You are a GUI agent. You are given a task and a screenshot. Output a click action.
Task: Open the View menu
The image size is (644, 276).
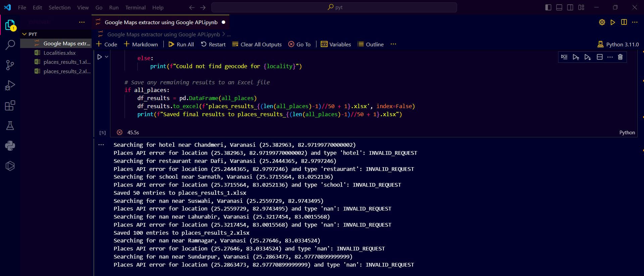(x=83, y=7)
